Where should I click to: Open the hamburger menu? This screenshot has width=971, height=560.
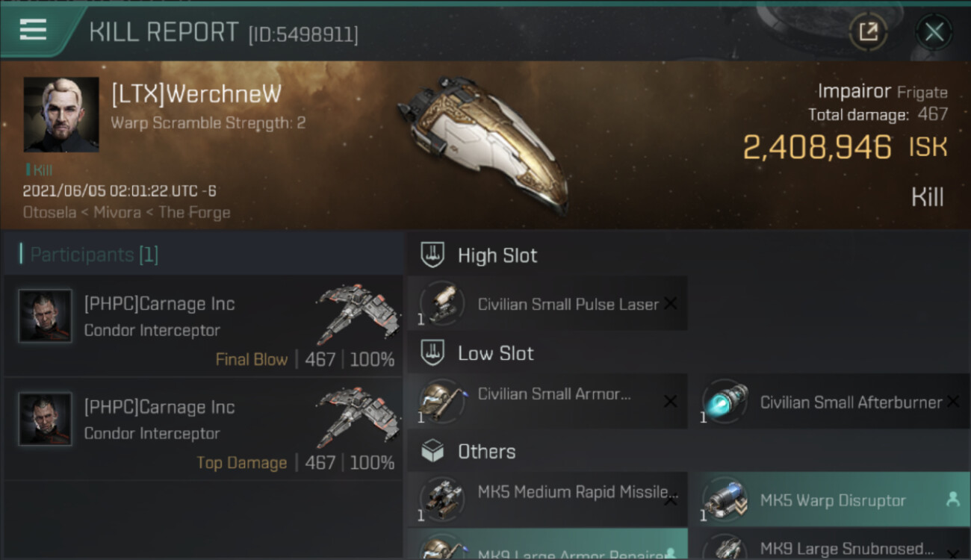(x=34, y=30)
